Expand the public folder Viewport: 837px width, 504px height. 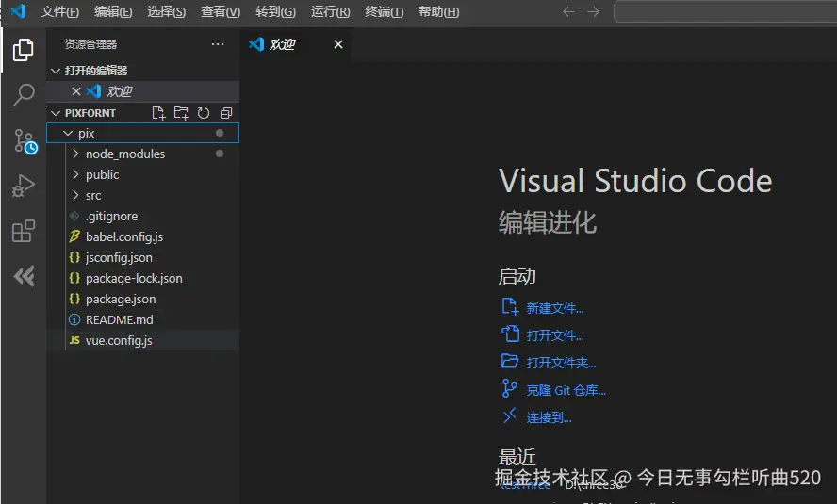tap(75, 174)
